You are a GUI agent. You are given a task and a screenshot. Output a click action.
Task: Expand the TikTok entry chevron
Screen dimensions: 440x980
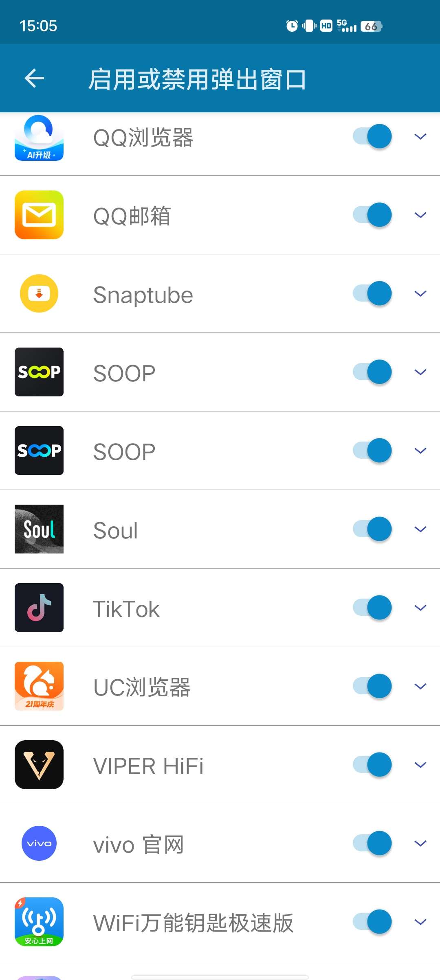[x=420, y=608]
